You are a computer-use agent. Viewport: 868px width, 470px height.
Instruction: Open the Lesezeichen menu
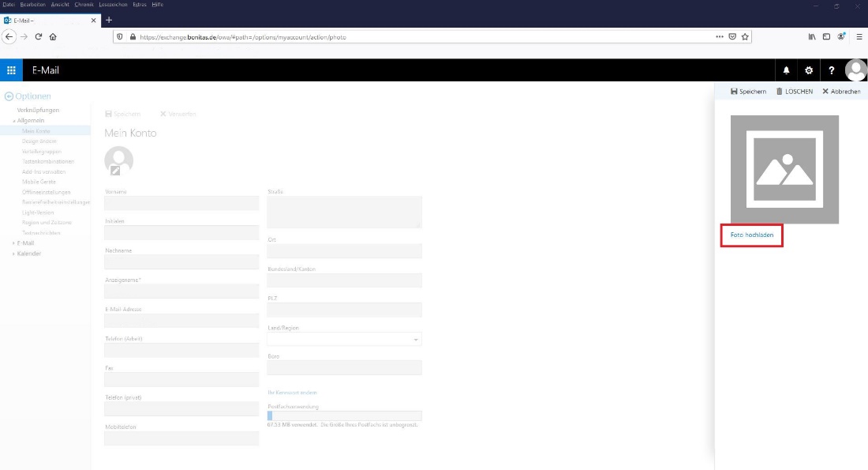[x=113, y=5]
